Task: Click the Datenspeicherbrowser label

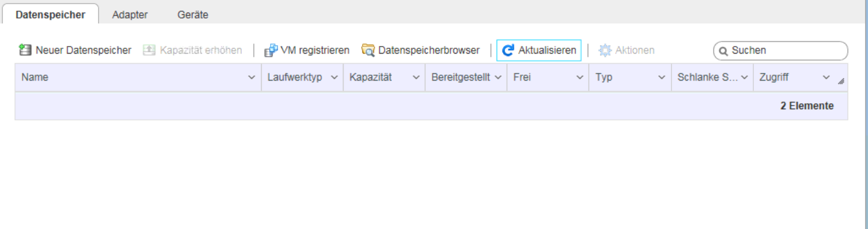Action: pos(429,51)
